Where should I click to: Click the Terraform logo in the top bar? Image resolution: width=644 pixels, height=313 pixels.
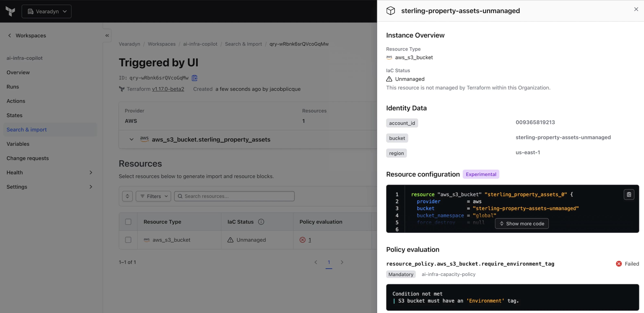pos(10,11)
